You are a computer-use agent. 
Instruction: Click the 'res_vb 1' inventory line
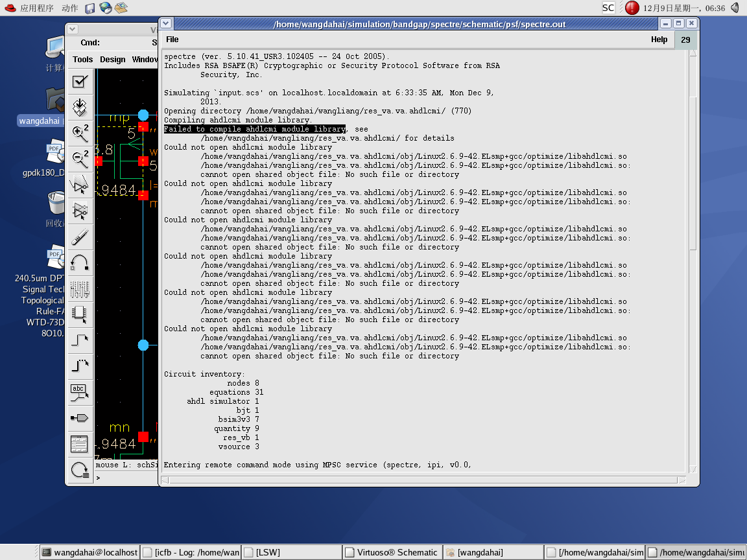pyautogui.click(x=241, y=437)
